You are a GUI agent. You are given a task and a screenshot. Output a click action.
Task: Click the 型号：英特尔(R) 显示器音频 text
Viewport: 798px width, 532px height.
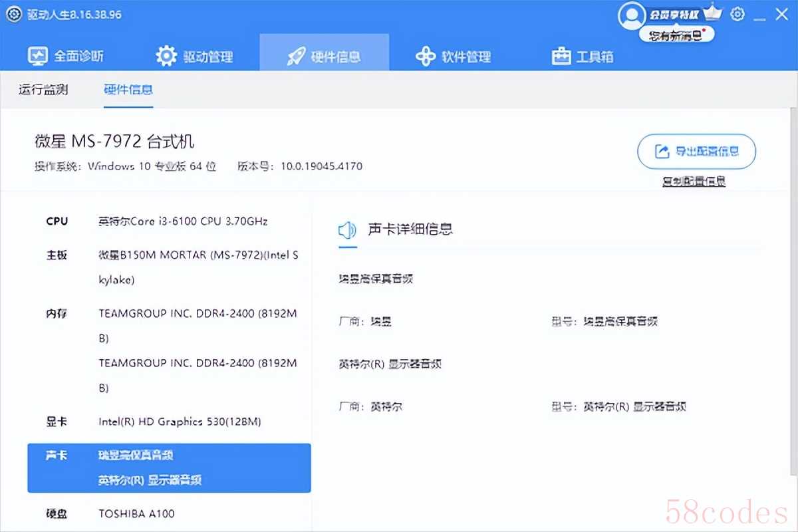pos(618,406)
